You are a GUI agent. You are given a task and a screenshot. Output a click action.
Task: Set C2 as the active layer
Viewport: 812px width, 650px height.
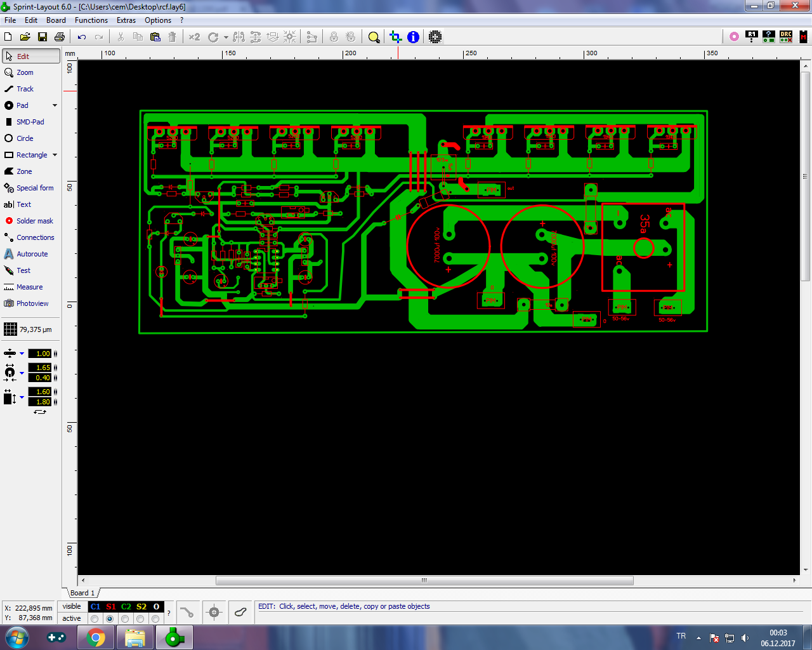click(125, 619)
